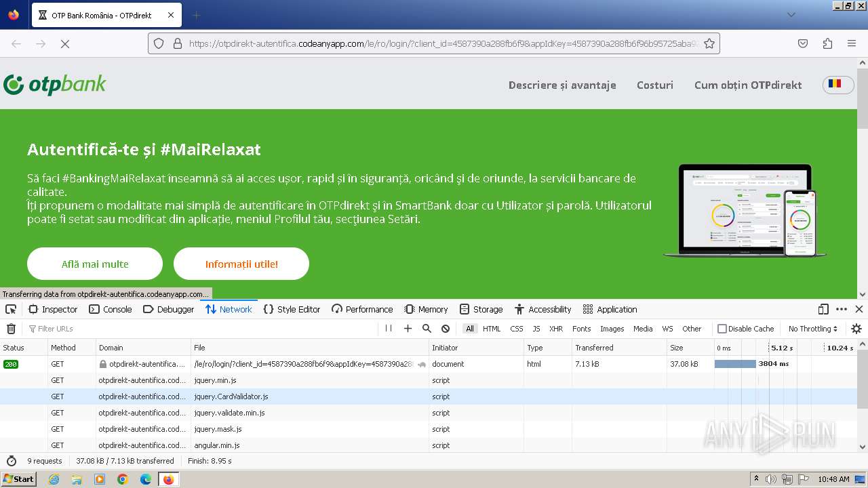Switch language via Romanian flag toggle
Screen dimensions: 868x488
(x=838, y=85)
